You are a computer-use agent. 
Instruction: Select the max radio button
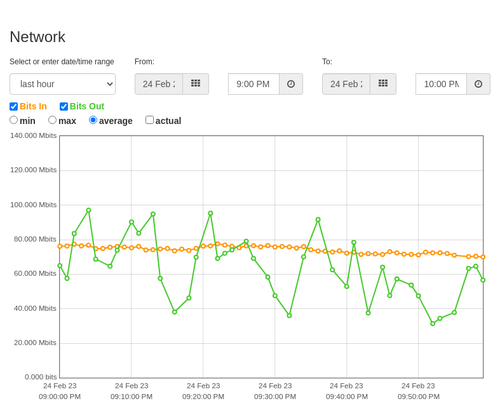tap(52, 120)
